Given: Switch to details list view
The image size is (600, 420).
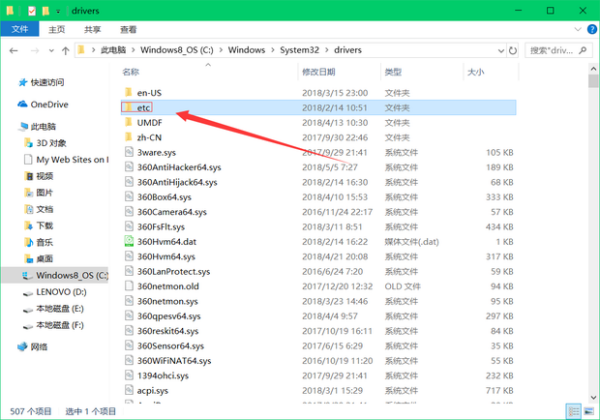Looking at the screenshot, I should (x=573, y=411).
